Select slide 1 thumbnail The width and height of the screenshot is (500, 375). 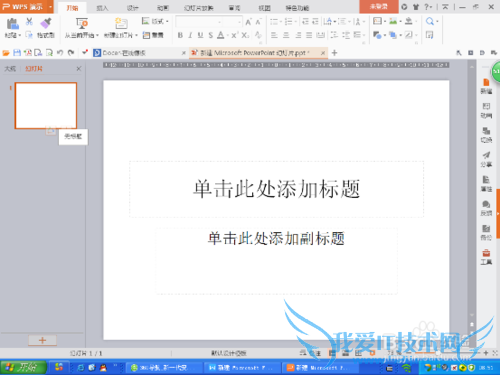coord(46,106)
